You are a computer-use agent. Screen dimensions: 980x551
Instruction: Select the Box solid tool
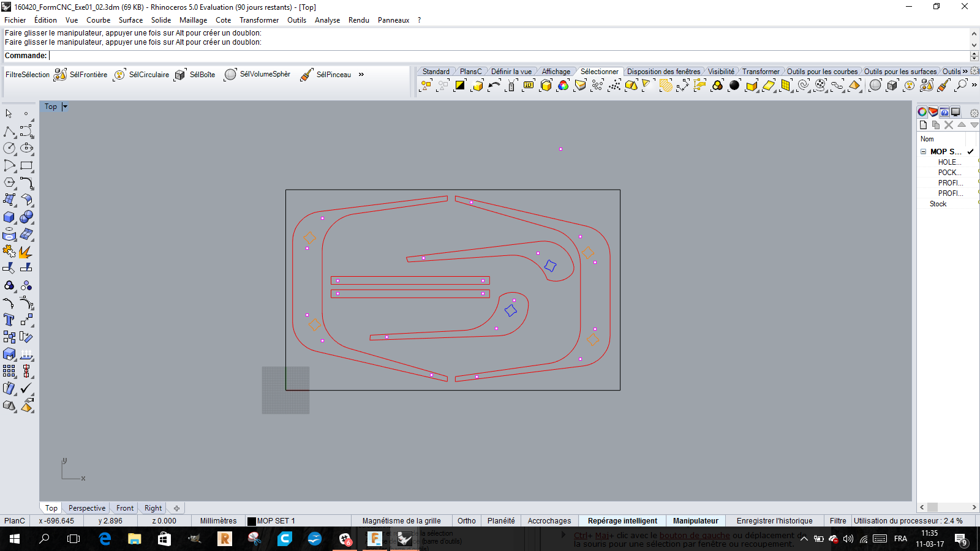[9, 217]
